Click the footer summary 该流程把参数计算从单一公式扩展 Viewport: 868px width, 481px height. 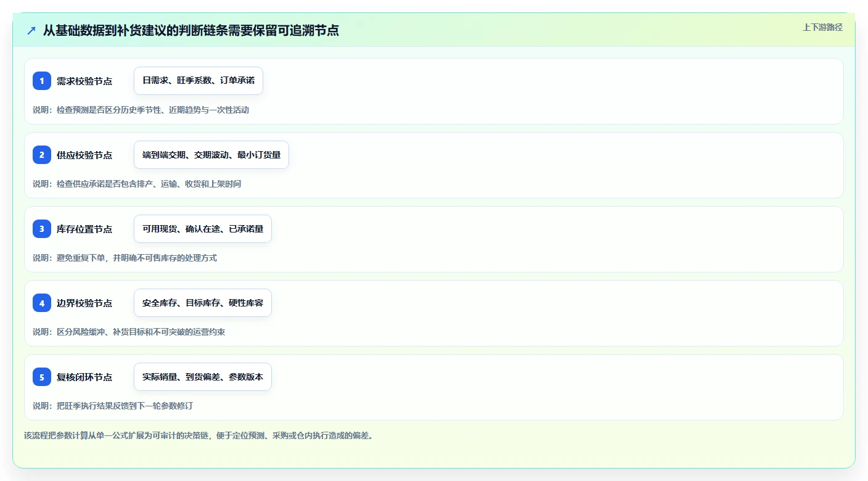pos(199,435)
